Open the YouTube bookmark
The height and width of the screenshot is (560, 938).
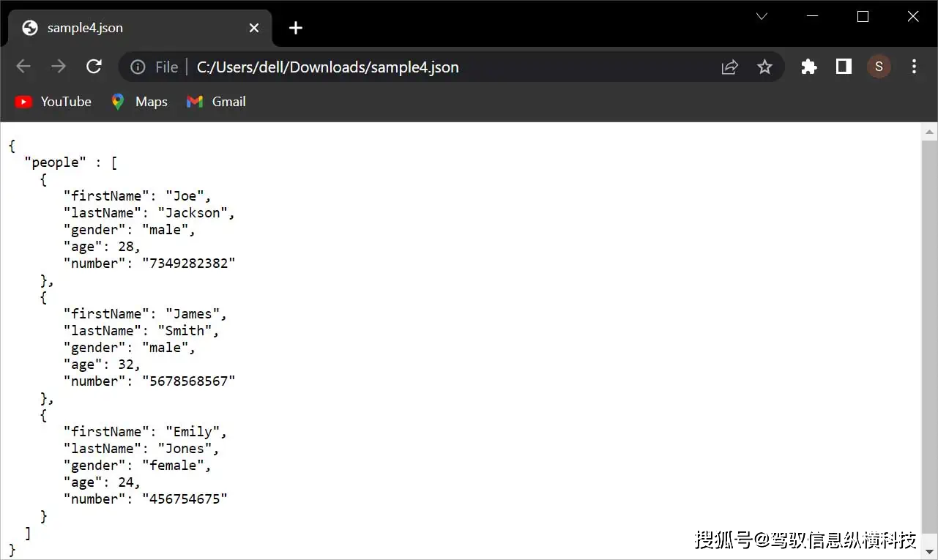click(x=53, y=102)
